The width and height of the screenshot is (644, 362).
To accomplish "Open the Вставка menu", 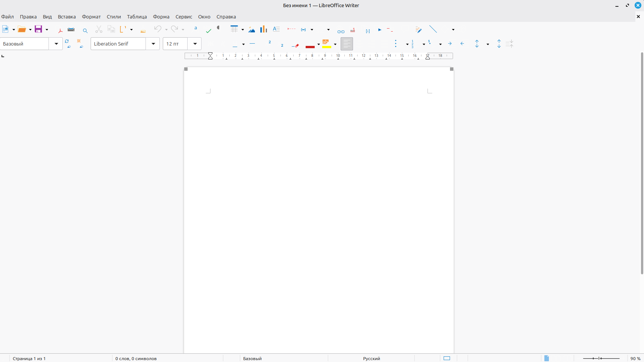I will pos(67,17).
